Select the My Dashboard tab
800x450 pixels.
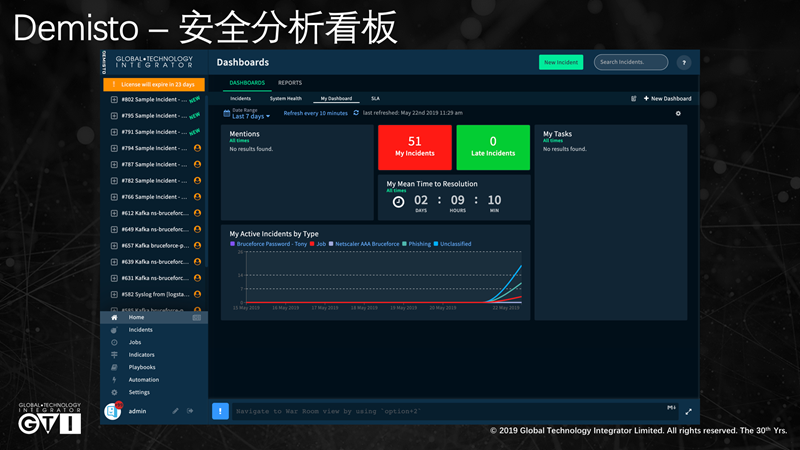[336, 98]
